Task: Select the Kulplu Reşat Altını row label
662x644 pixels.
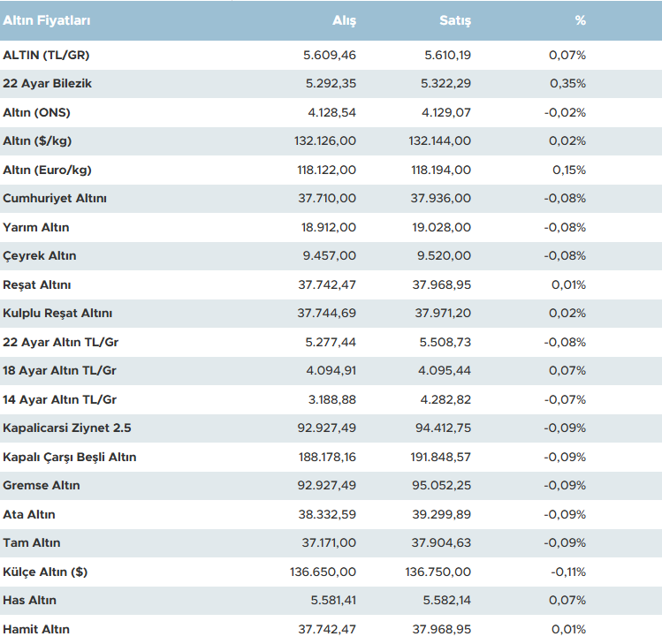Action: pyautogui.click(x=57, y=314)
